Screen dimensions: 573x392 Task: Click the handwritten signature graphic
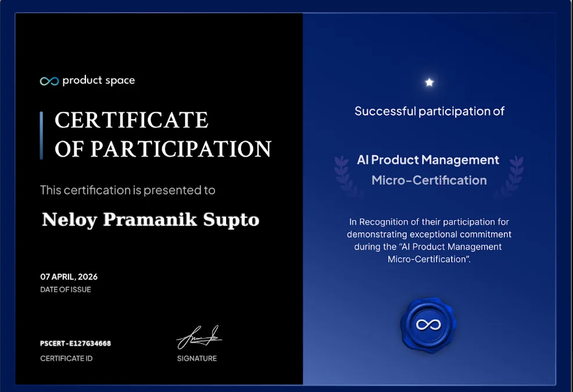click(199, 337)
